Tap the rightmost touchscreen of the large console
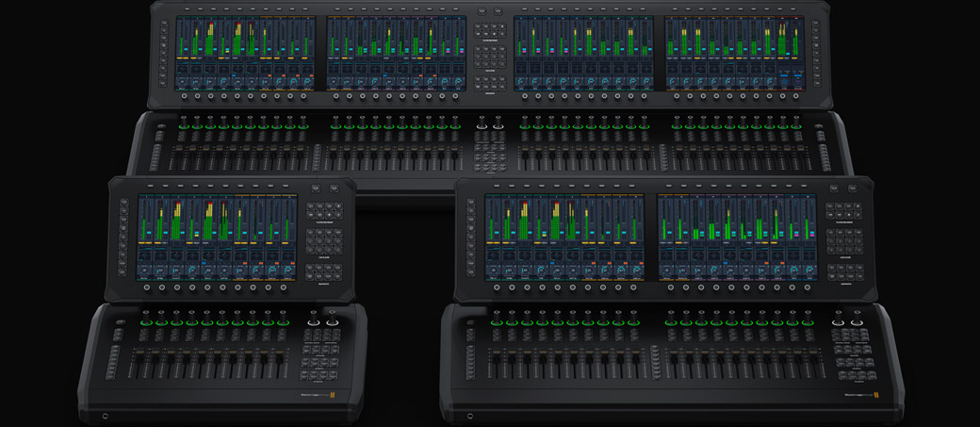 (735, 53)
